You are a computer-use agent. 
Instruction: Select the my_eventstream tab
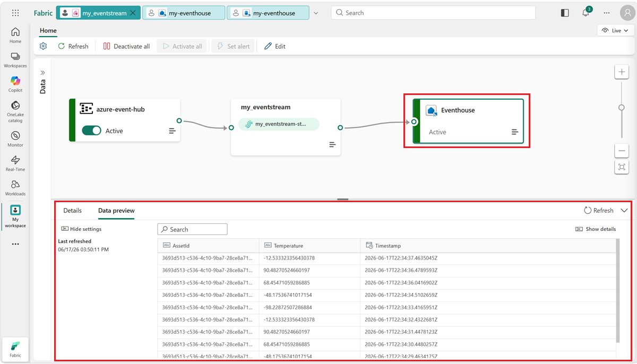click(98, 13)
